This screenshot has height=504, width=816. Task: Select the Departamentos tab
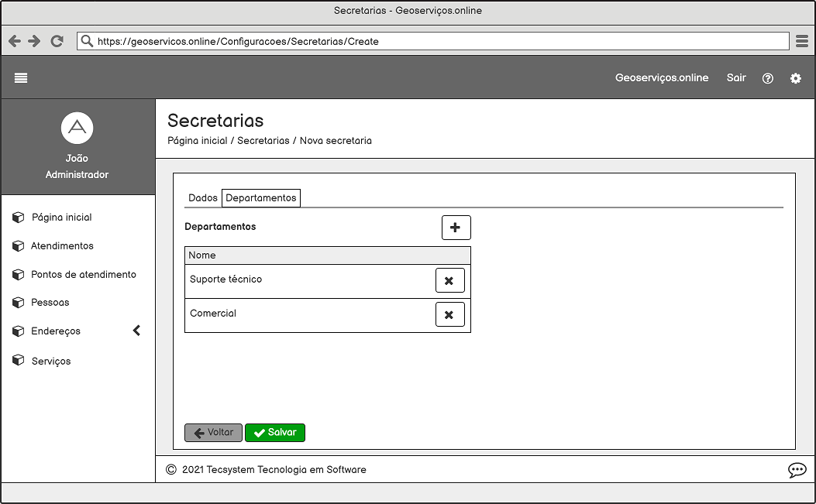pos(261,198)
